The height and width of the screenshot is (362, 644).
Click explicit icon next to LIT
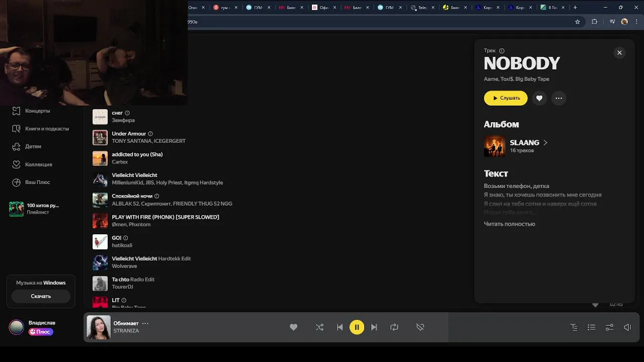click(124, 300)
